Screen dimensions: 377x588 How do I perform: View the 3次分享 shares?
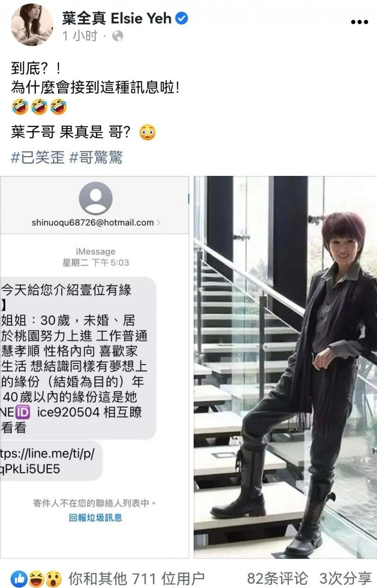[345, 578]
